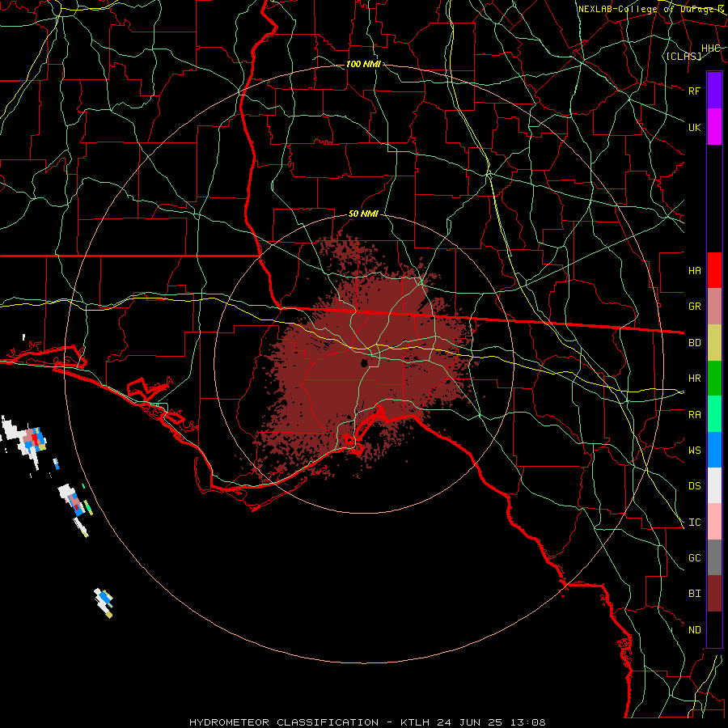Click the ND legend label
The image size is (728, 728).
695,630
